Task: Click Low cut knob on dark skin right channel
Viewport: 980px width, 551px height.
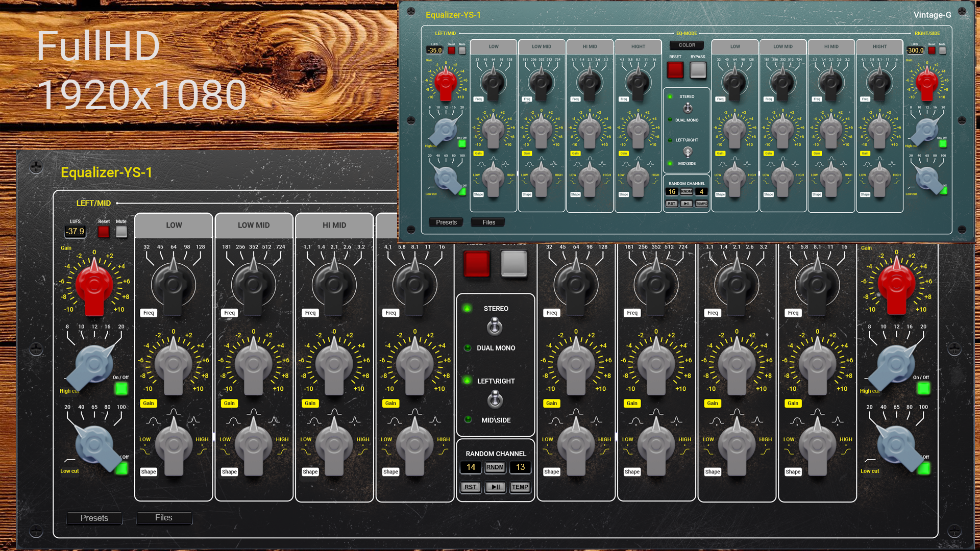Action: [899, 446]
